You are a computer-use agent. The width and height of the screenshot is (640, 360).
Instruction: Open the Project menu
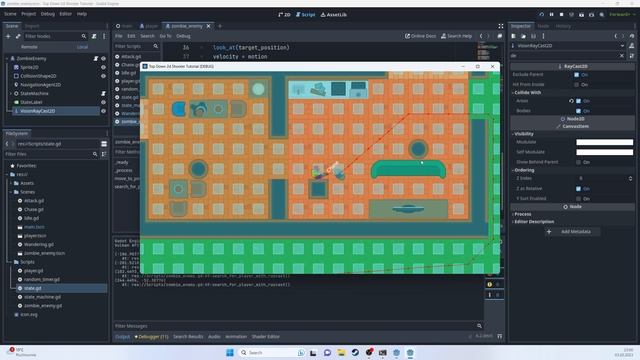[29, 14]
